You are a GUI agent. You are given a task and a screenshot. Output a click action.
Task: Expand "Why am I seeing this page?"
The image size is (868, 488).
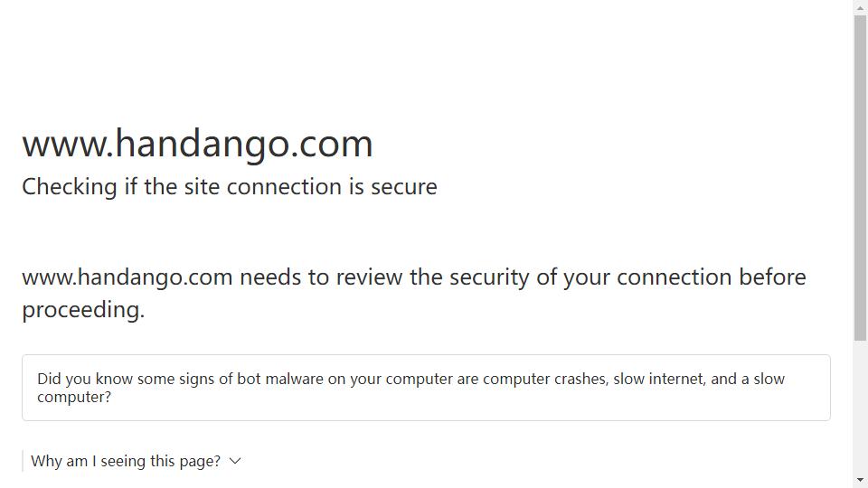pos(126,461)
